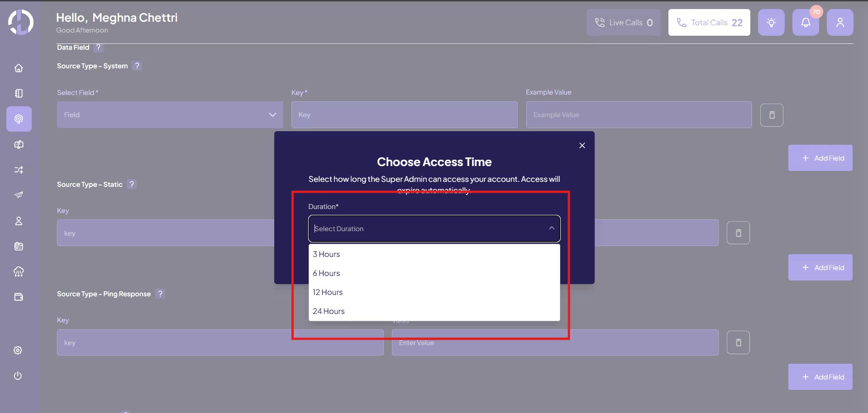Select the highlighted campaign broadcast sidebar icon

[19, 119]
